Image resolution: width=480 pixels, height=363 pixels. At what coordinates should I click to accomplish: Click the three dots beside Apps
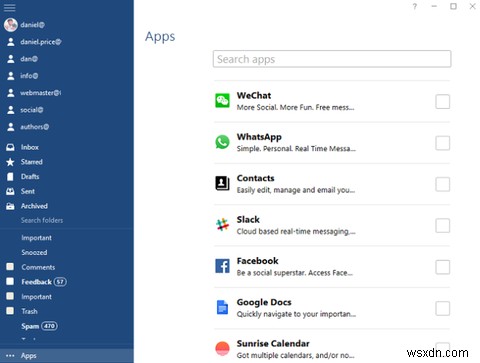(10, 356)
